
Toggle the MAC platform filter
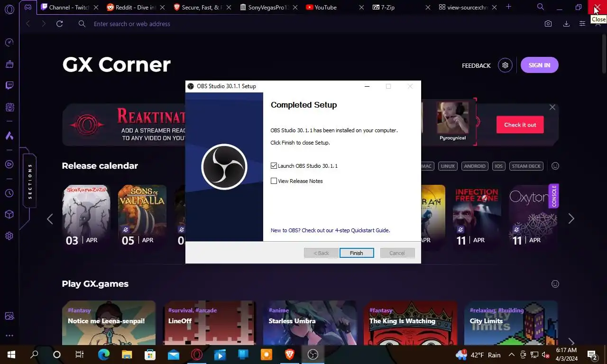click(427, 166)
